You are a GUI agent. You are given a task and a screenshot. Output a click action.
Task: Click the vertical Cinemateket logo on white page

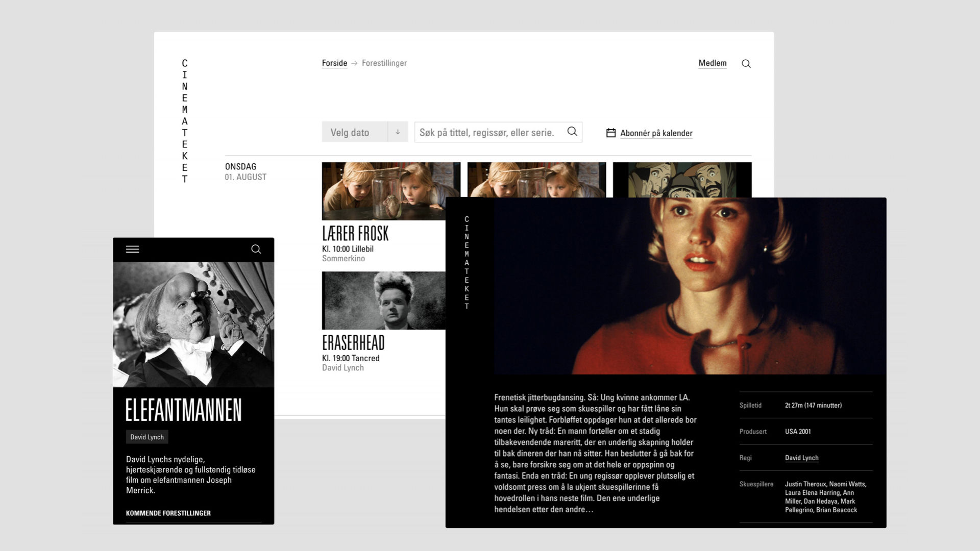pos(185,121)
